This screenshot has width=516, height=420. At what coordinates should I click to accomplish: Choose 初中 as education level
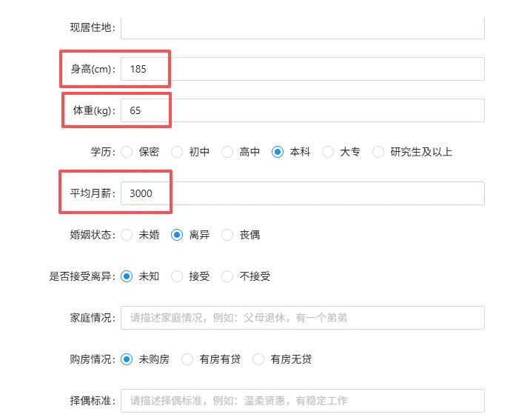point(177,152)
